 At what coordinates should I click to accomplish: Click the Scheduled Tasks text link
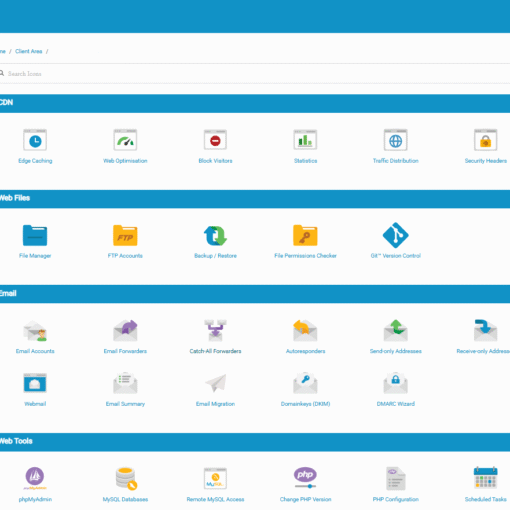click(486, 499)
